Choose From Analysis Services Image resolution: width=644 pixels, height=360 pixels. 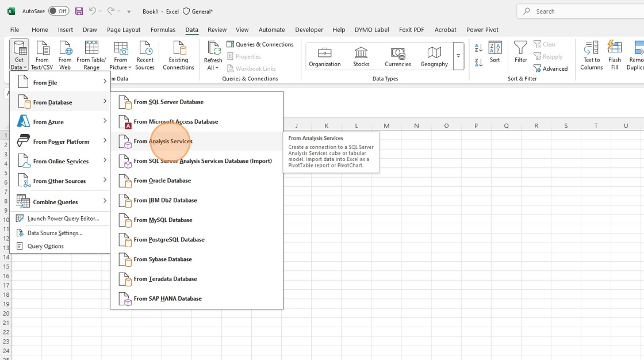click(x=163, y=141)
